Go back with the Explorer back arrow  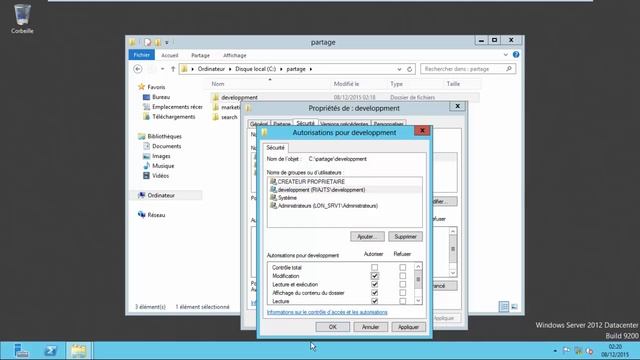click(138, 69)
